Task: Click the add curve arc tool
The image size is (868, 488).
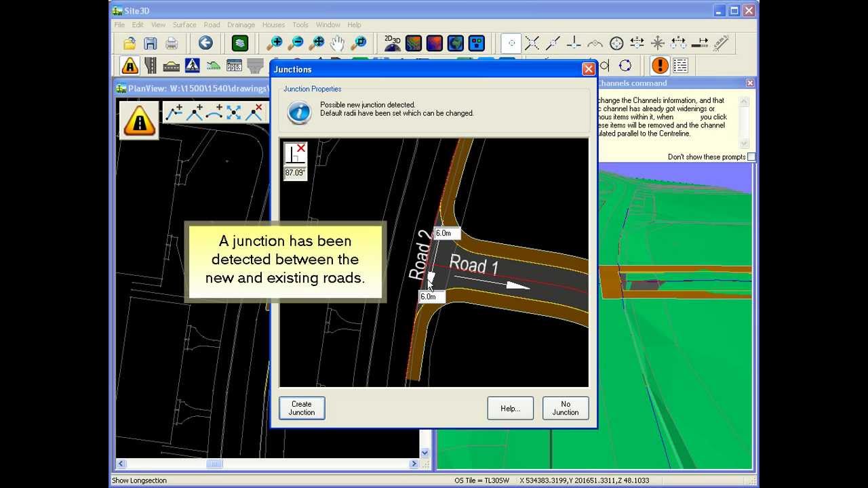Action: pyautogui.click(x=214, y=113)
